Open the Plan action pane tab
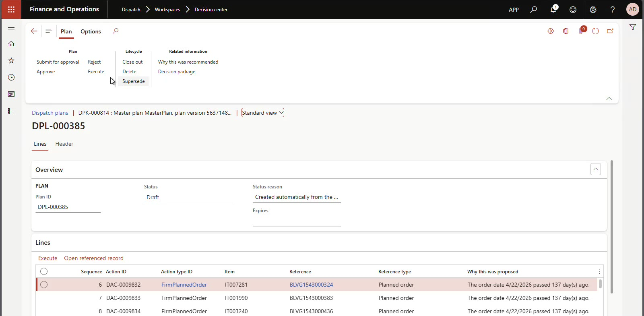644x316 pixels. tap(66, 31)
